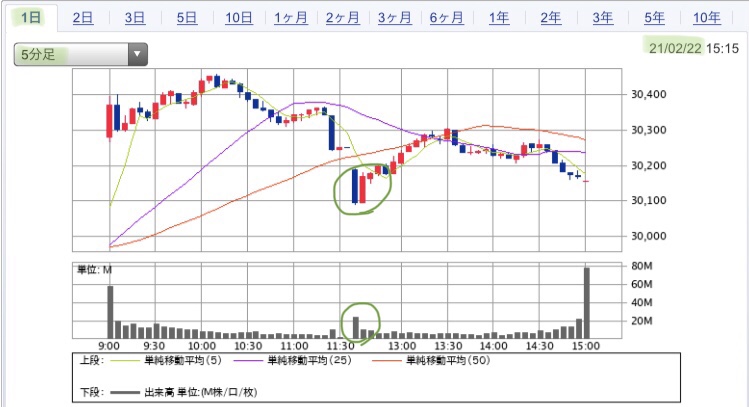Click the 10:30 time axis label
This screenshot has height=407, width=749.
pos(248,346)
